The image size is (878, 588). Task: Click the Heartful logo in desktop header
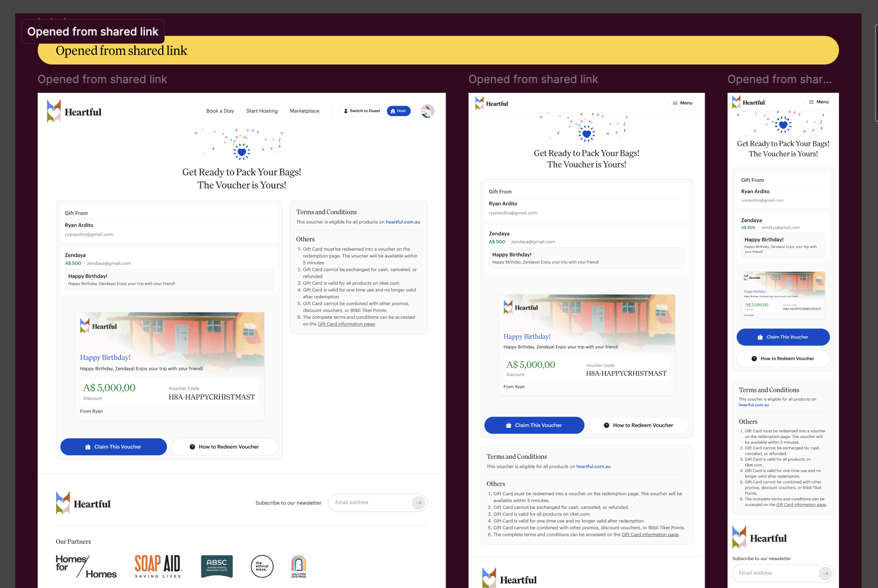point(74,112)
